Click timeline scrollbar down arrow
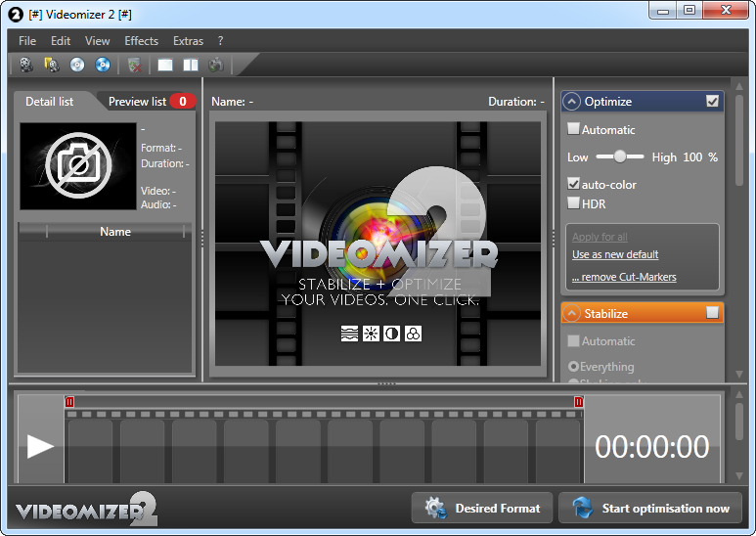 (739, 476)
